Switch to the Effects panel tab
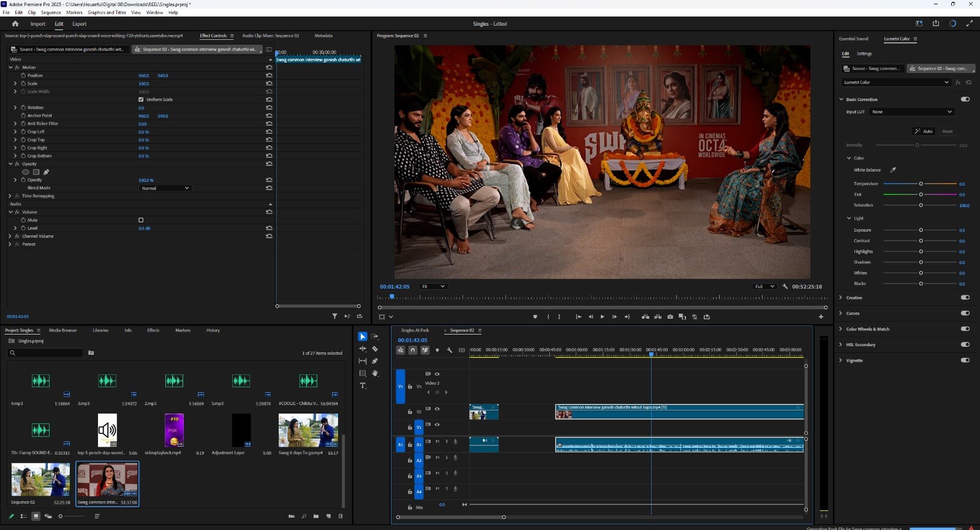This screenshot has height=530, width=980. [153, 330]
